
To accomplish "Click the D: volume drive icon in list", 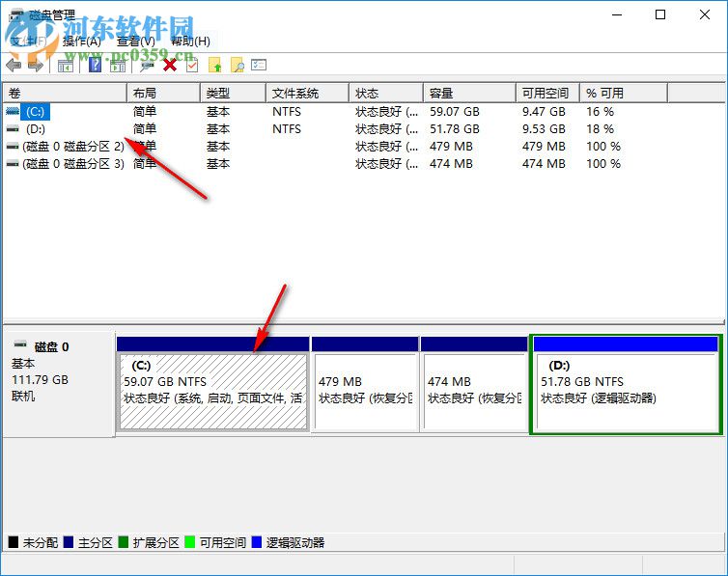I will coord(13,129).
